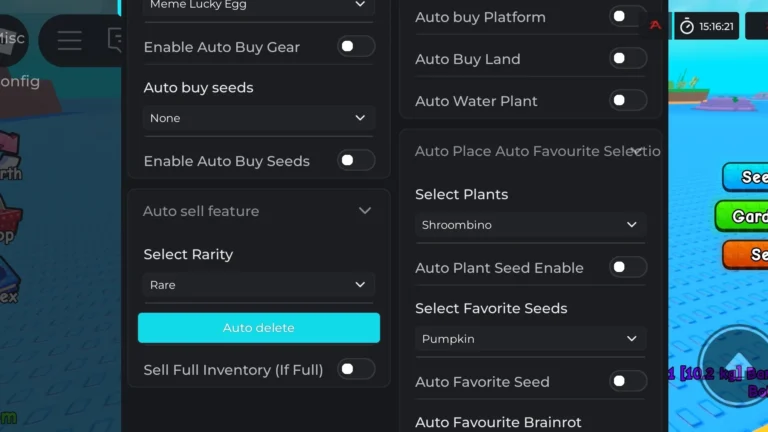Enable Auto Buy Seeds toggle
The width and height of the screenshot is (768, 432).
pyautogui.click(x=356, y=160)
